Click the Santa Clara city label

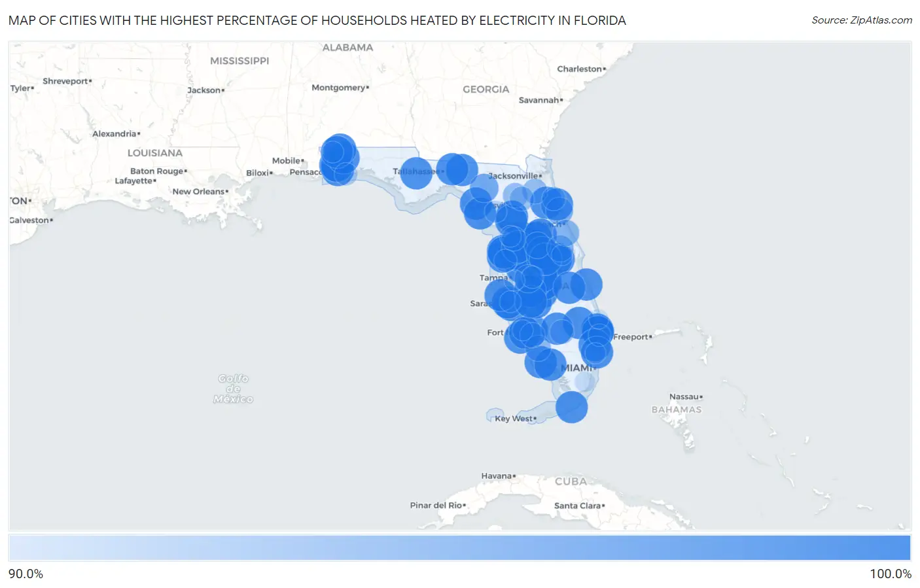(x=580, y=506)
